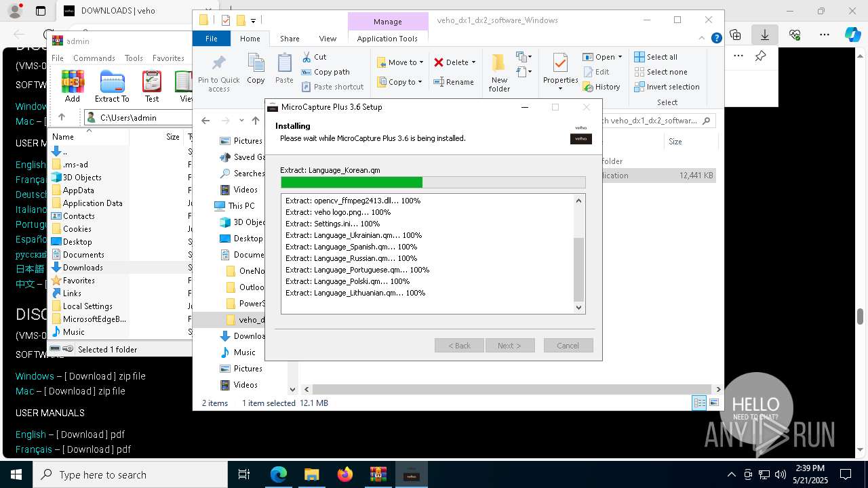This screenshot has width=868, height=488.
Task: Click History in the ribbon
Action: tap(601, 87)
